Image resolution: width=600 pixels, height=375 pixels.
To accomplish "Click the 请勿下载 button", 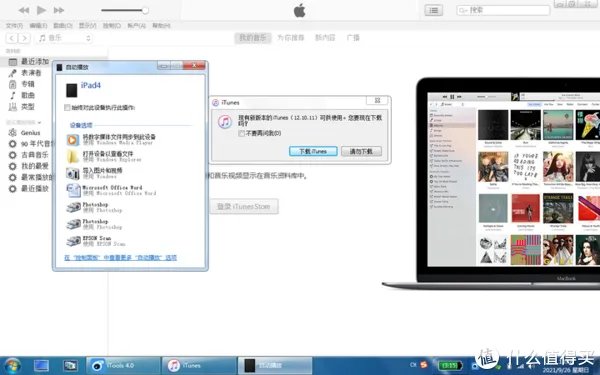I will [x=361, y=151].
